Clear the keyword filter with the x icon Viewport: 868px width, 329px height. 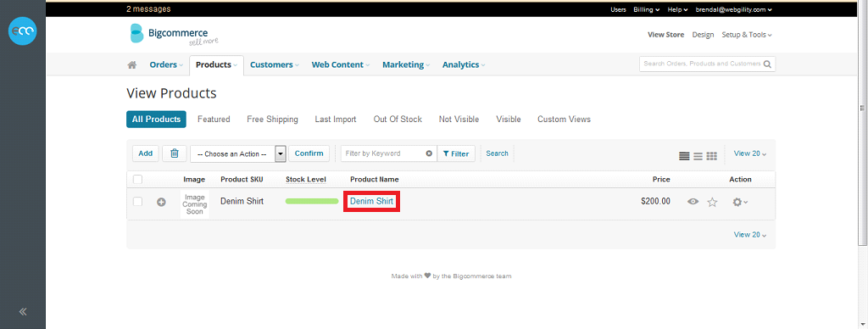429,153
